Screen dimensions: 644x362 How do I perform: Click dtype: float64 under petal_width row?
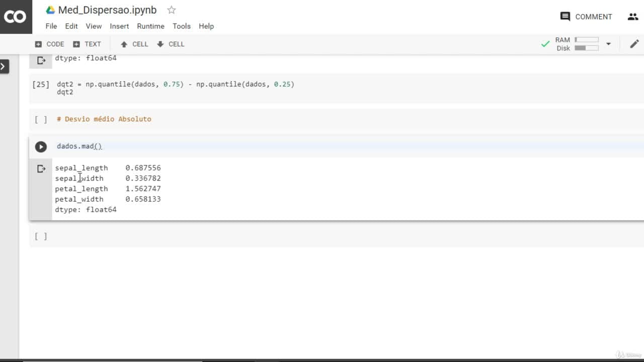pos(86,210)
